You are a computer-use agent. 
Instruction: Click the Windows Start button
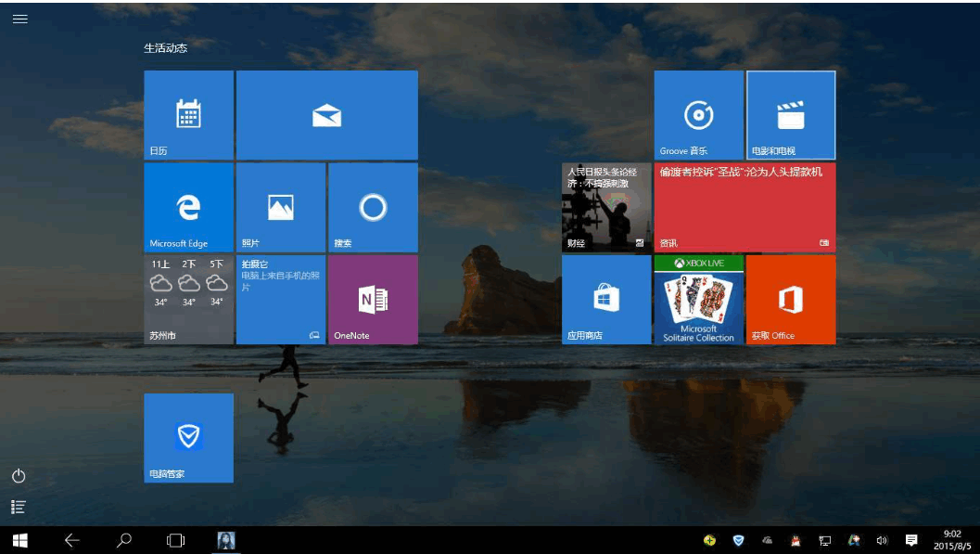(x=20, y=540)
